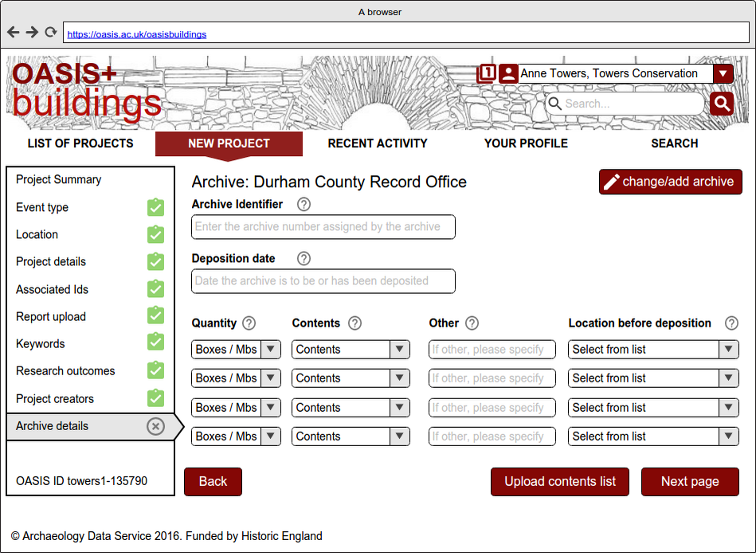Viewport: 756px width, 556px height.
Task: Select the New Project tab
Action: (x=229, y=143)
